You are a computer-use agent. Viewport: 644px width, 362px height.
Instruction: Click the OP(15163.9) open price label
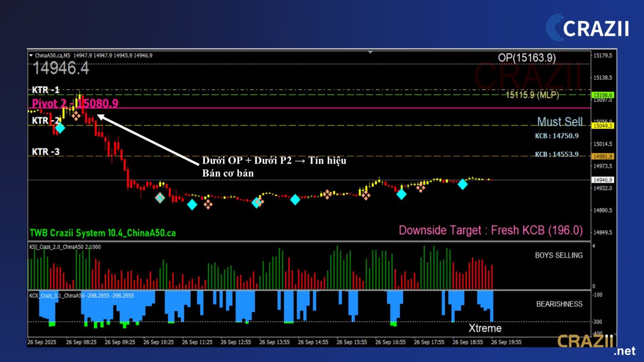pyautogui.click(x=527, y=58)
